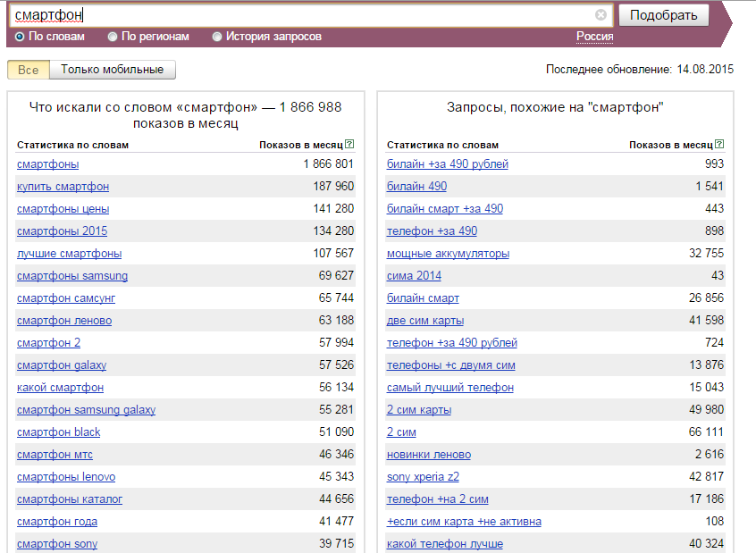
Task: Visit the 'телефон +на 2 сим' link
Action: tap(437, 499)
